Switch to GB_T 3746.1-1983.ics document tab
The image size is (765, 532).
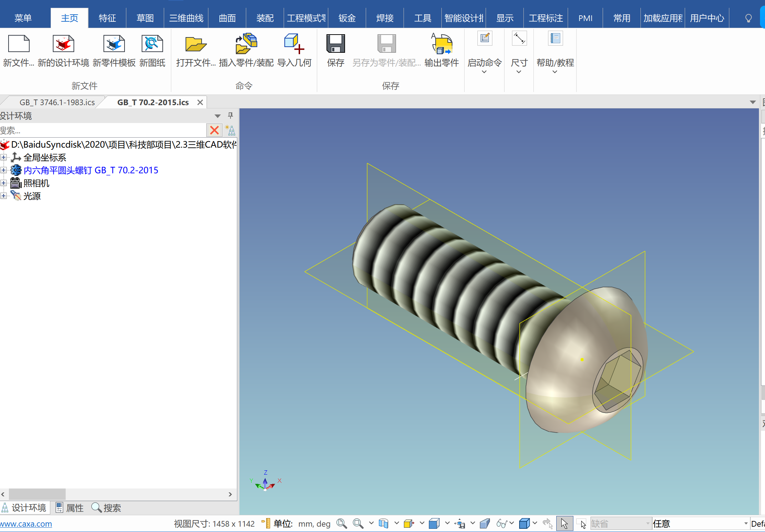57,102
